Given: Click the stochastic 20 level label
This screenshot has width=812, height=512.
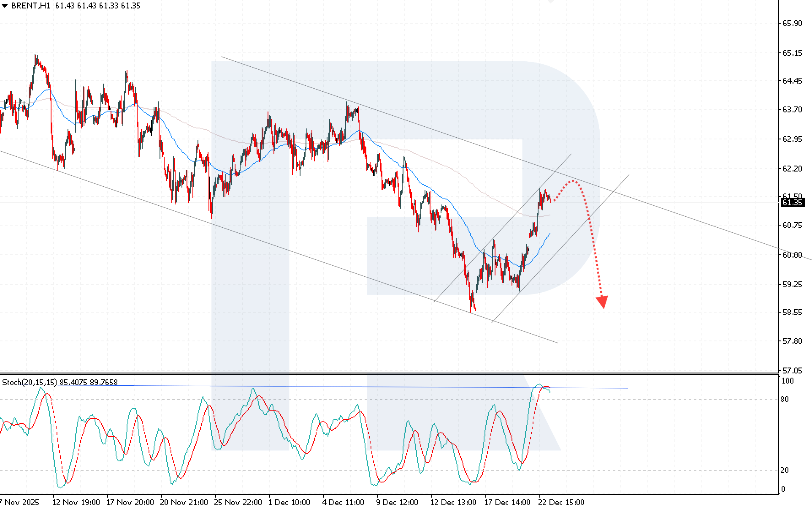Looking at the screenshot, I should click(785, 470).
